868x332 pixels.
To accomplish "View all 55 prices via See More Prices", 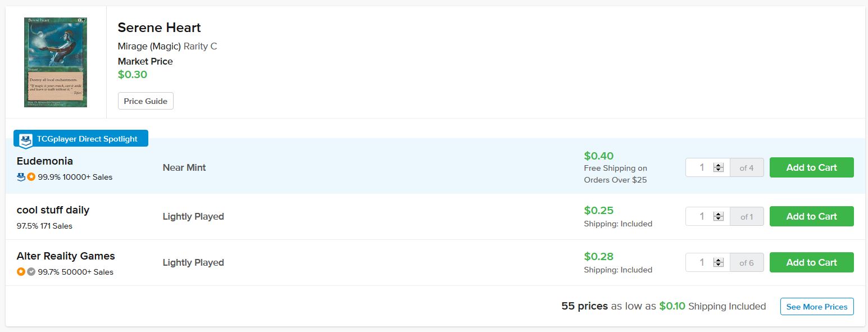I will 816,307.
